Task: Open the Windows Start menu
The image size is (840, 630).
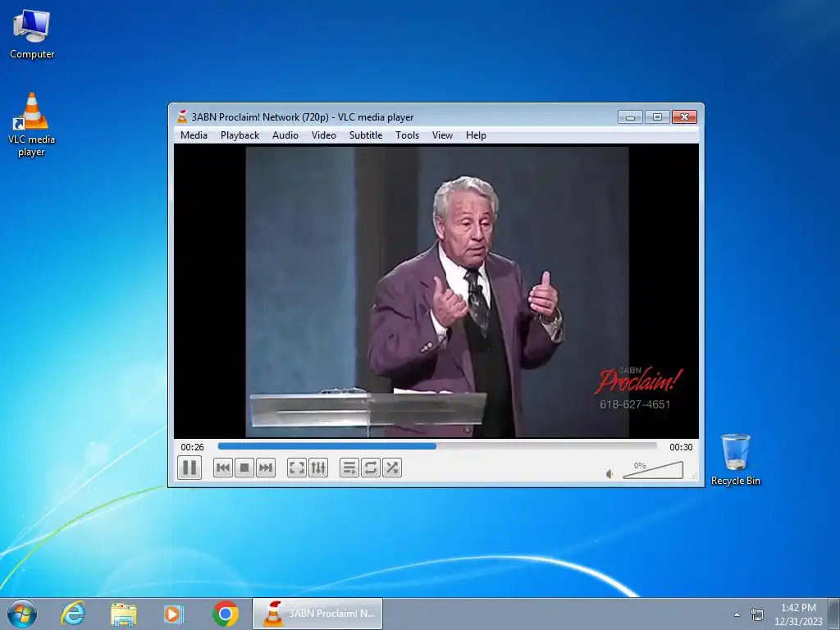Action: click(x=22, y=614)
